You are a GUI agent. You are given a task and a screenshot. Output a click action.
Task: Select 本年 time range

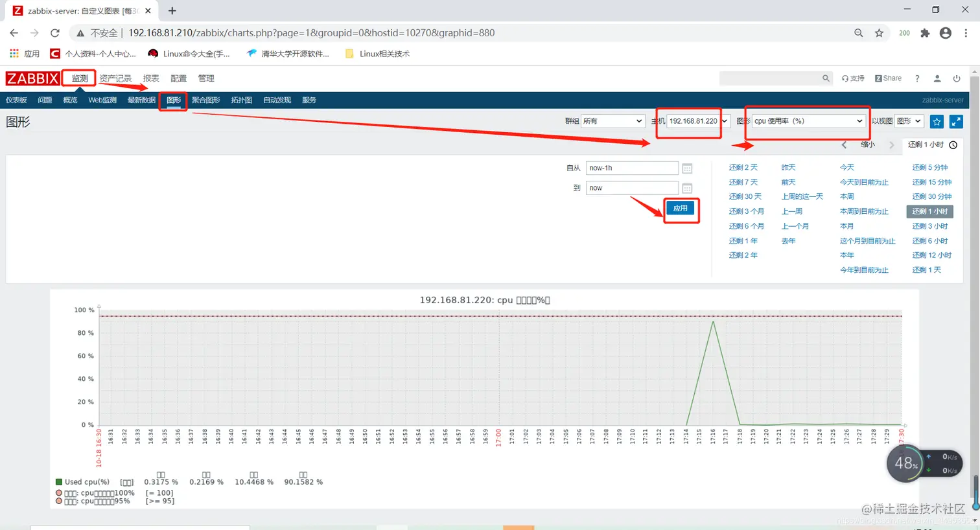(x=847, y=256)
